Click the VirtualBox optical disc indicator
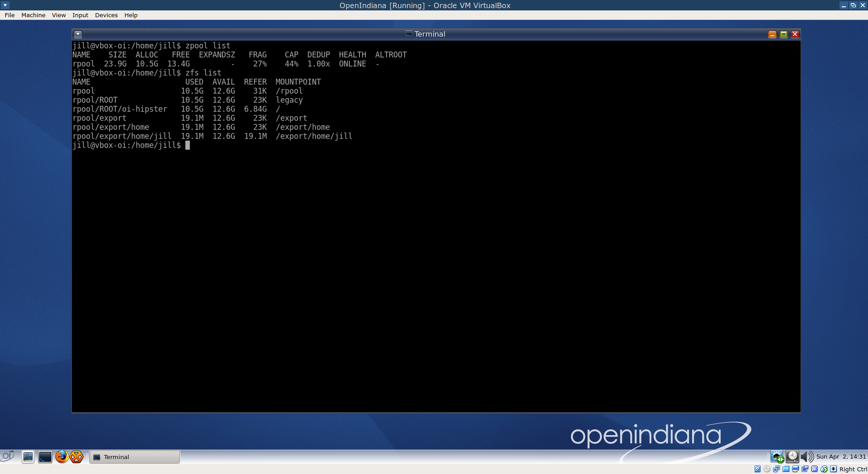Screen dimensions: 868x474 (767, 469)
